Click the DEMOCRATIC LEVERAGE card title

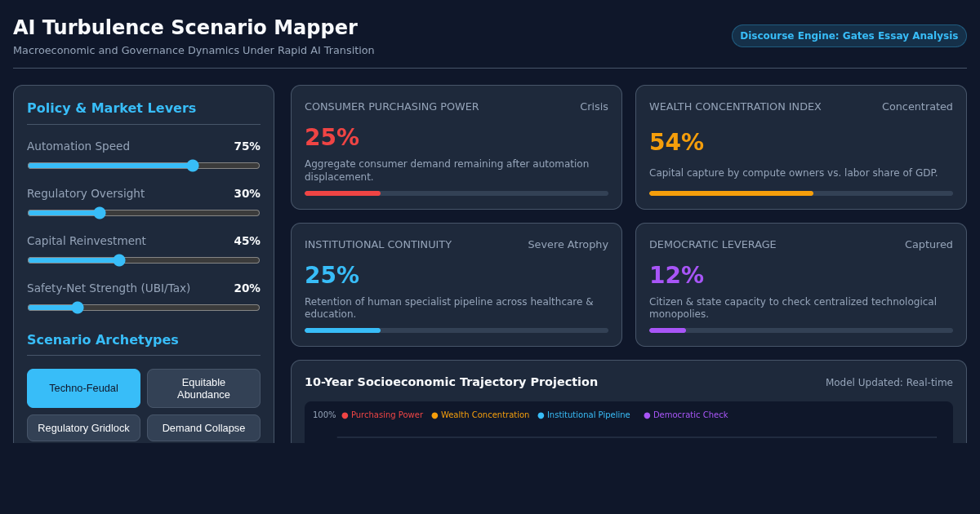pos(713,245)
